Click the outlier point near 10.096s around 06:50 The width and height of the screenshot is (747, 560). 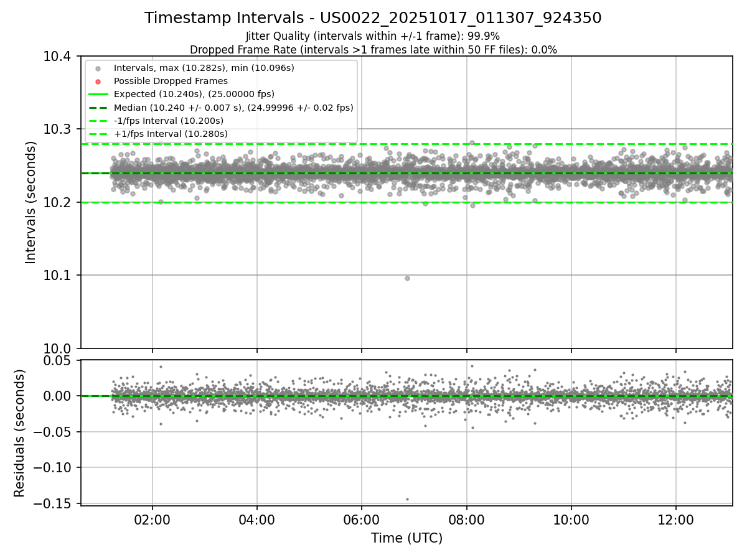(407, 278)
